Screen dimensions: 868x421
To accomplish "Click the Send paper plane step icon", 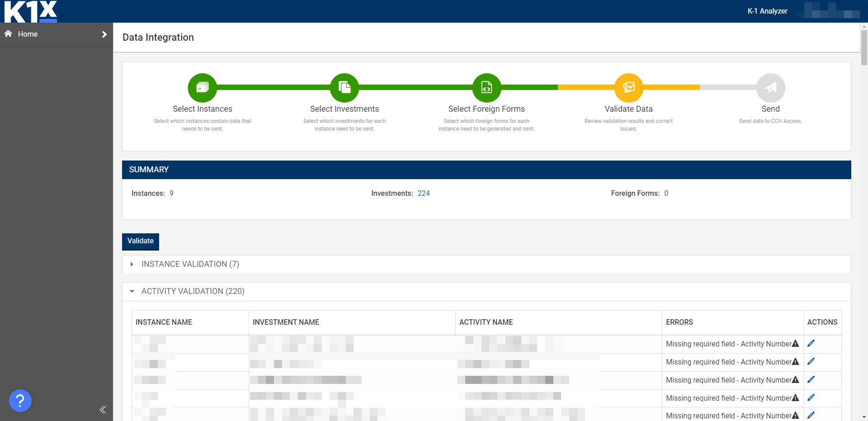I will point(770,88).
